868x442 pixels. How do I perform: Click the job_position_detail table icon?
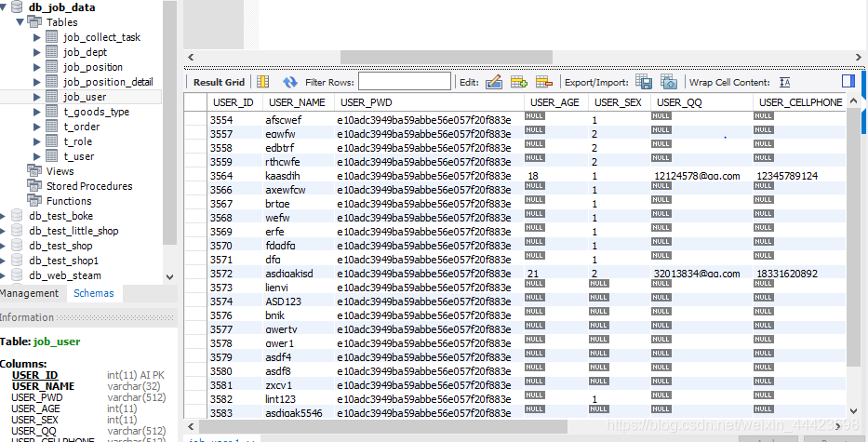[51, 82]
